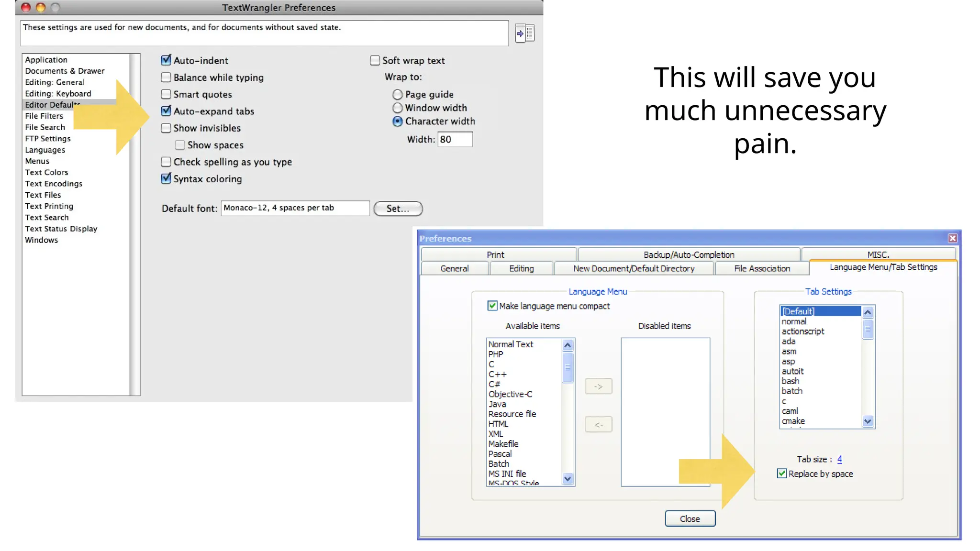Viewport: 980px width, 551px height.
Task: Click the wrap Width input field
Action: pos(455,139)
